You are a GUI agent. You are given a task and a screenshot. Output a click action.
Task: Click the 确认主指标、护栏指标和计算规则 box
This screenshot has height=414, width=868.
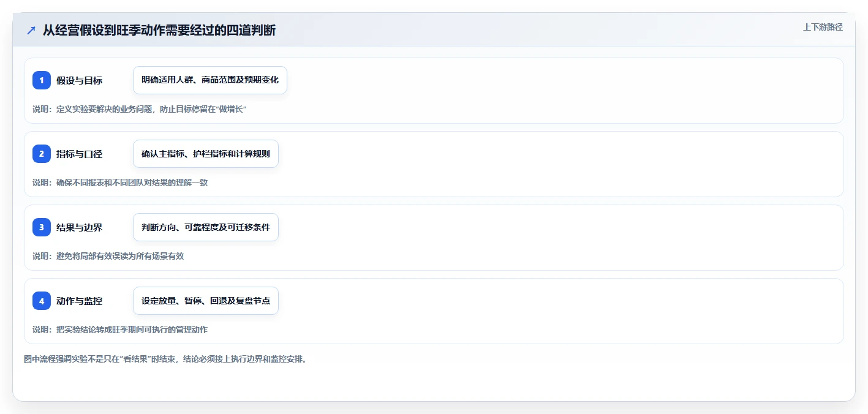[206, 154]
